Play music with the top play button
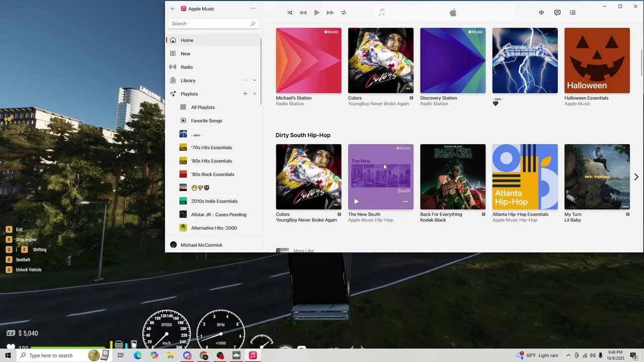Viewport: 644px width, 362px height. coord(316,13)
